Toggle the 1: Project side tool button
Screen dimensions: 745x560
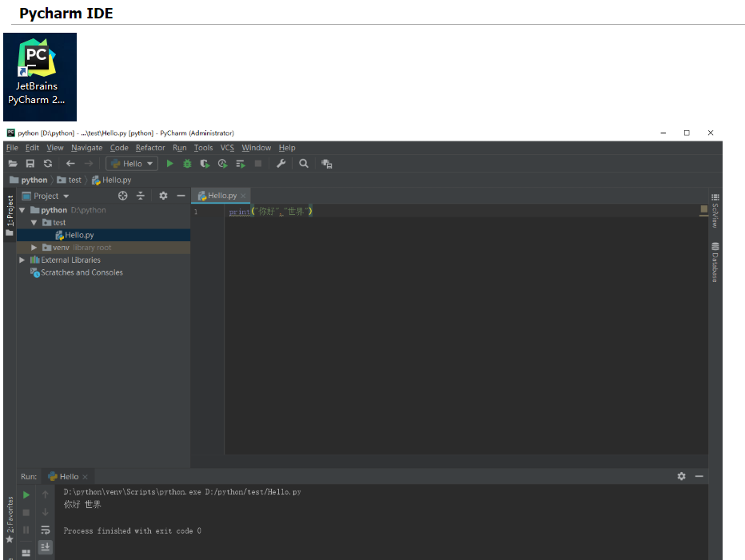(10, 215)
